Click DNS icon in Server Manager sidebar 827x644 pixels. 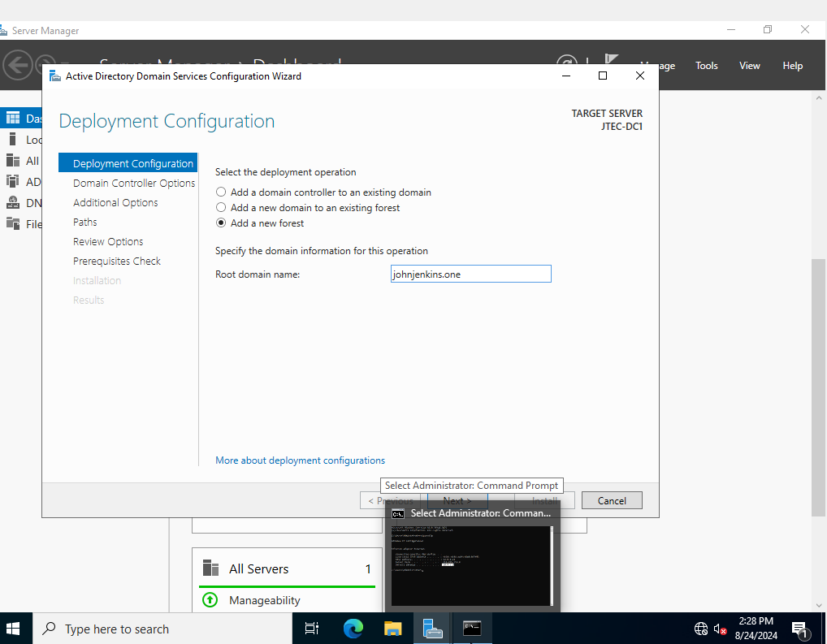13,202
